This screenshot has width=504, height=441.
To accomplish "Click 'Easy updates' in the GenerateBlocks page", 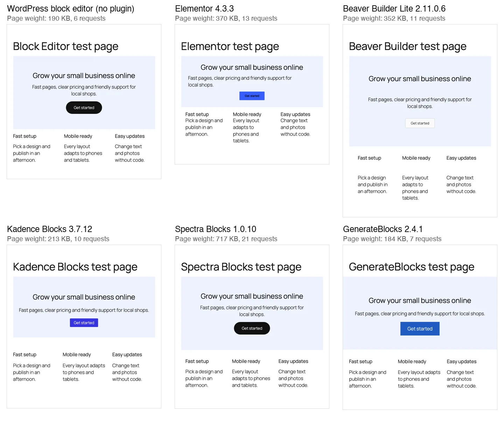I will pos(462,362).
